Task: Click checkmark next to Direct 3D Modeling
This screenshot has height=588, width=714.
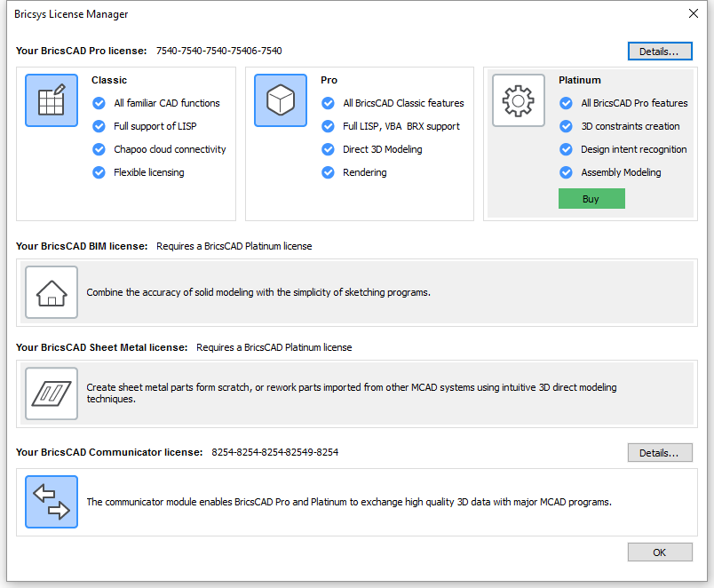Action: (328, 149)
